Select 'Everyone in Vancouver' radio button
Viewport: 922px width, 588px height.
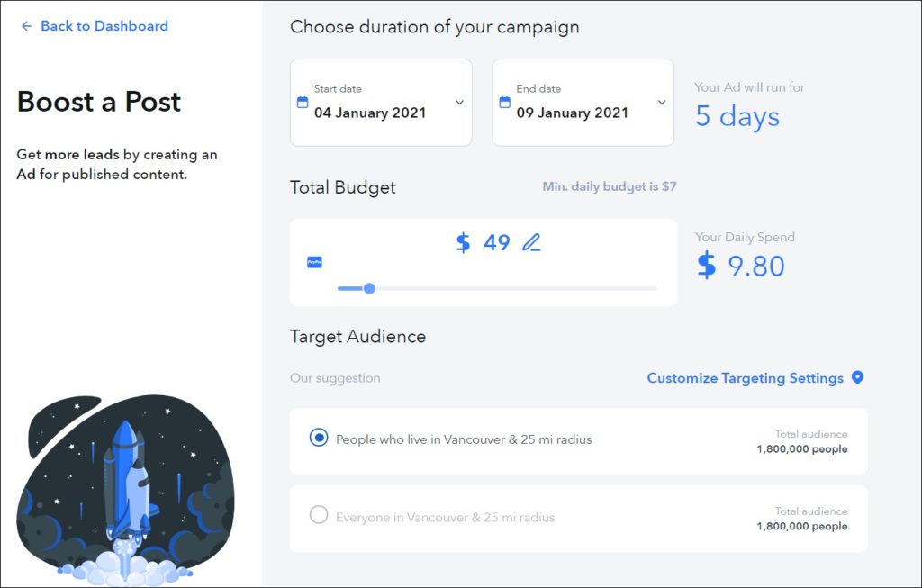click(x=319, y=516)
